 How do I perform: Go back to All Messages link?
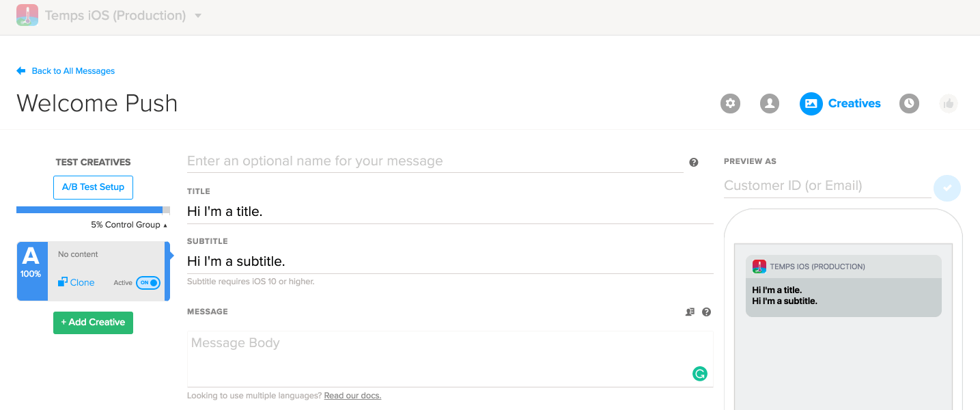pos(72,71)
